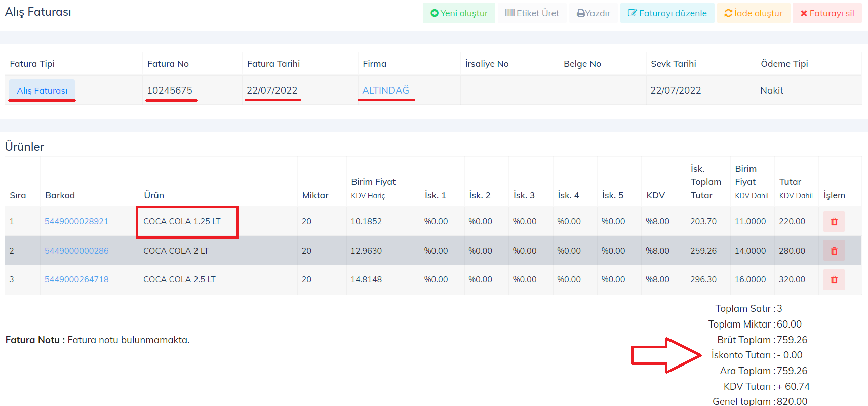Click the Alış Faturası type badge

point(42,90)
